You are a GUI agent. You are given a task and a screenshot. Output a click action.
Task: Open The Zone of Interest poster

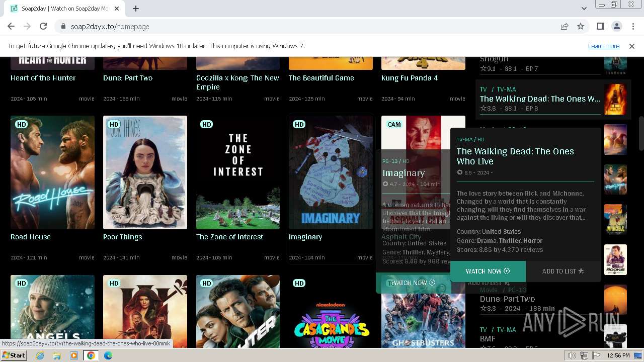click(x=238, y=172)
